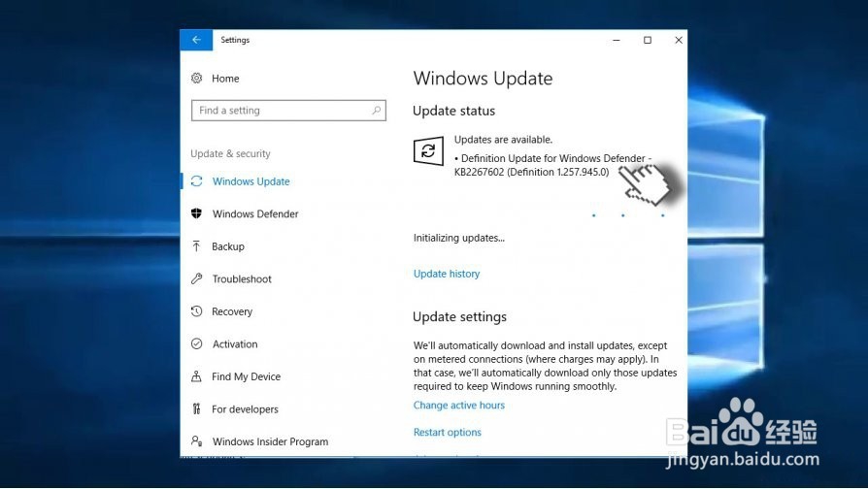Click the 'Update & security' category label

230,153
